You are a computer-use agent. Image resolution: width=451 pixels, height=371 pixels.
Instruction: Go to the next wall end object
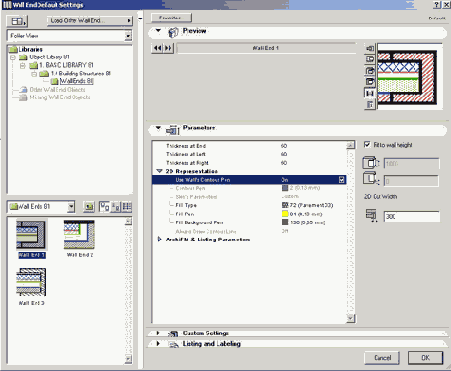click(168, 48)
